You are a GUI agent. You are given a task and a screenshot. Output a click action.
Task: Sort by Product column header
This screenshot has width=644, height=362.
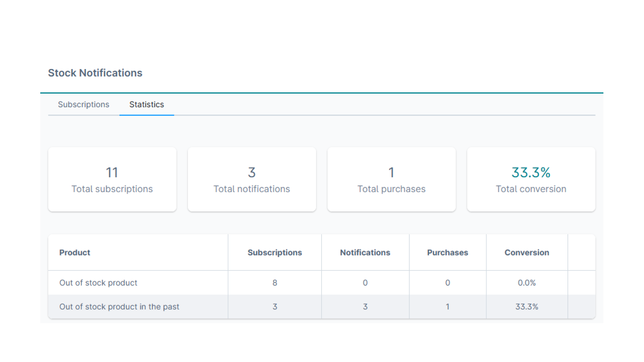click(75, 253)
